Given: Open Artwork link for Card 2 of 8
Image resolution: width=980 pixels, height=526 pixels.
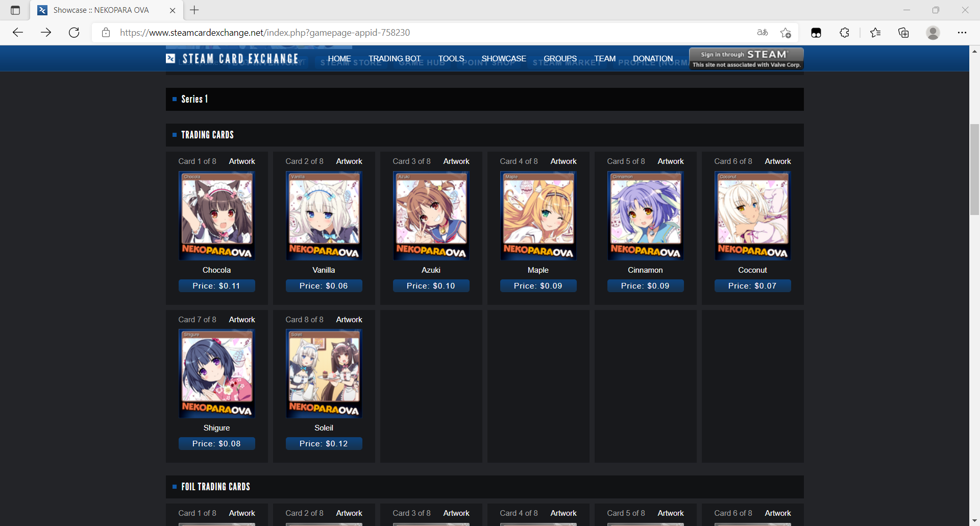Looking at the screenshot, I should pyautogui.click(x=349, y=161).
